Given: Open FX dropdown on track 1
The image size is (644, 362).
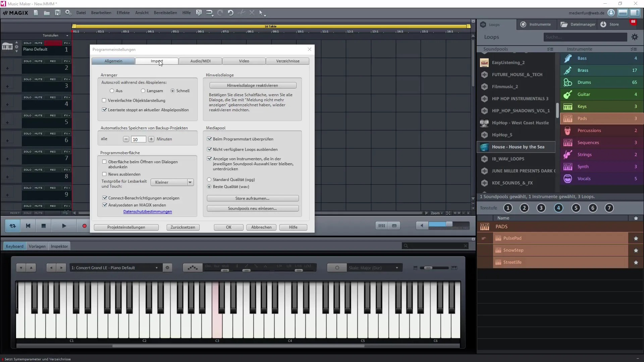Looking at the screenshot, I should click(67, 43).
